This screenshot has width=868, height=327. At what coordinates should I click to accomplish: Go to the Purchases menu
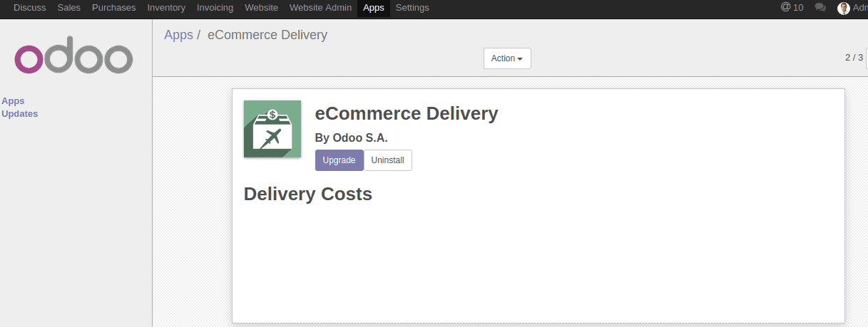pyautogui.click(x=114, y=8)
